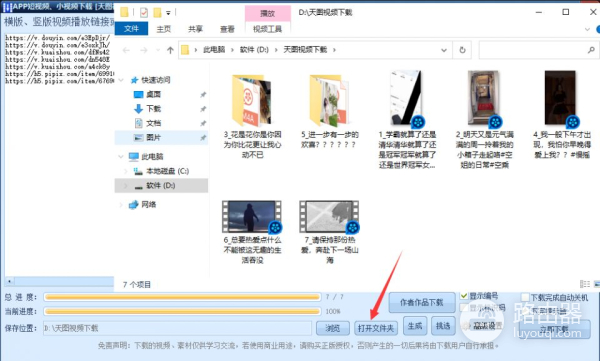Expand the ribbon chevron
This screenshot has width=600, height=361.
pyautogui.click(x=587, y=29)
